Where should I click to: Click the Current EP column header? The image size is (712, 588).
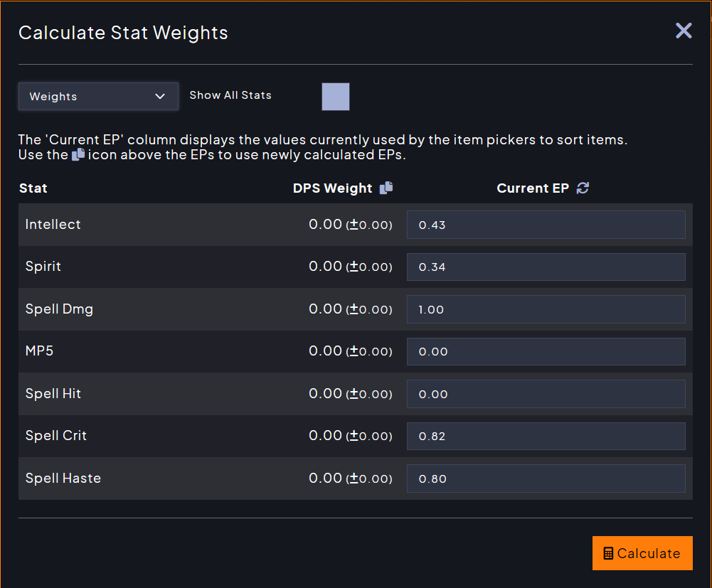pyautogui.click(x=533, y=188)
